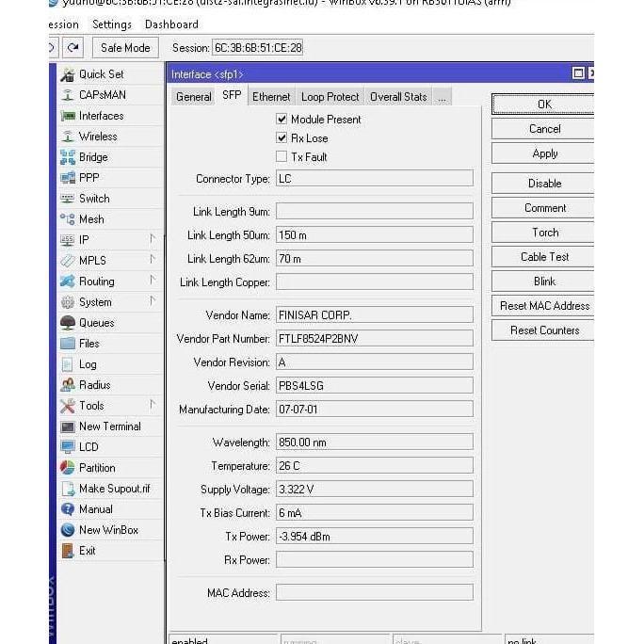Screen dimensions: 644x644
Task: Click the Radius icon
Action: 68,385
